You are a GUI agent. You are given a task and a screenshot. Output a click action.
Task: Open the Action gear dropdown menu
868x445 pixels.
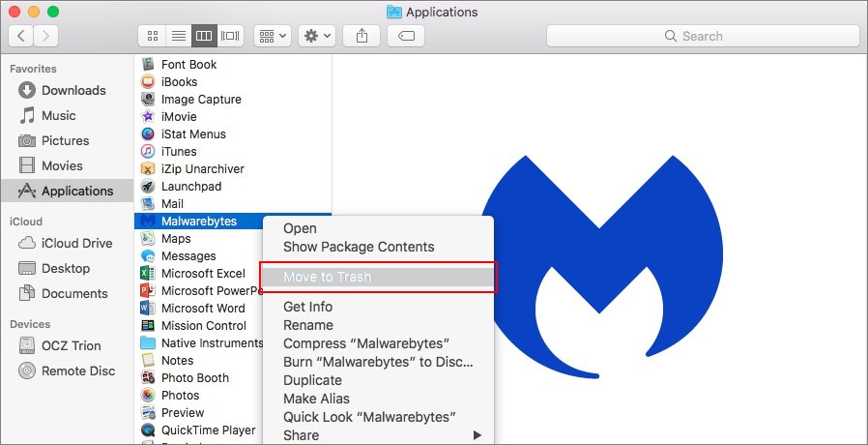(317, 36)
